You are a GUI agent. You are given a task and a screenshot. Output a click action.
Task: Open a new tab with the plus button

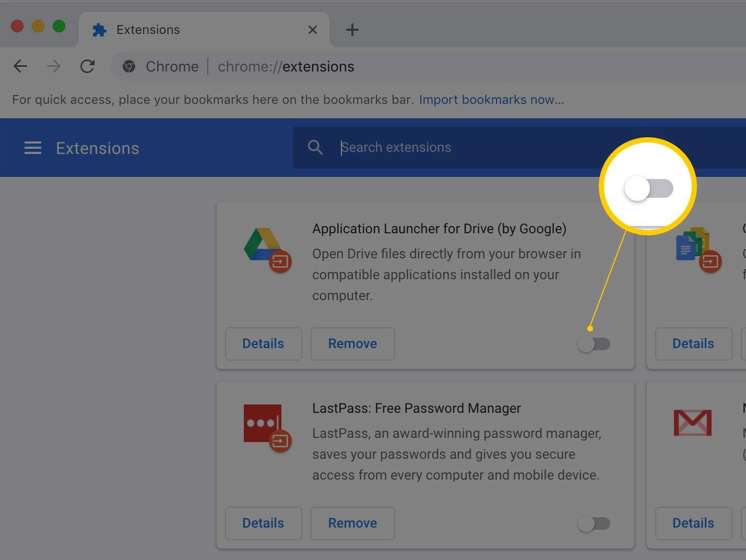coord(352,30)
